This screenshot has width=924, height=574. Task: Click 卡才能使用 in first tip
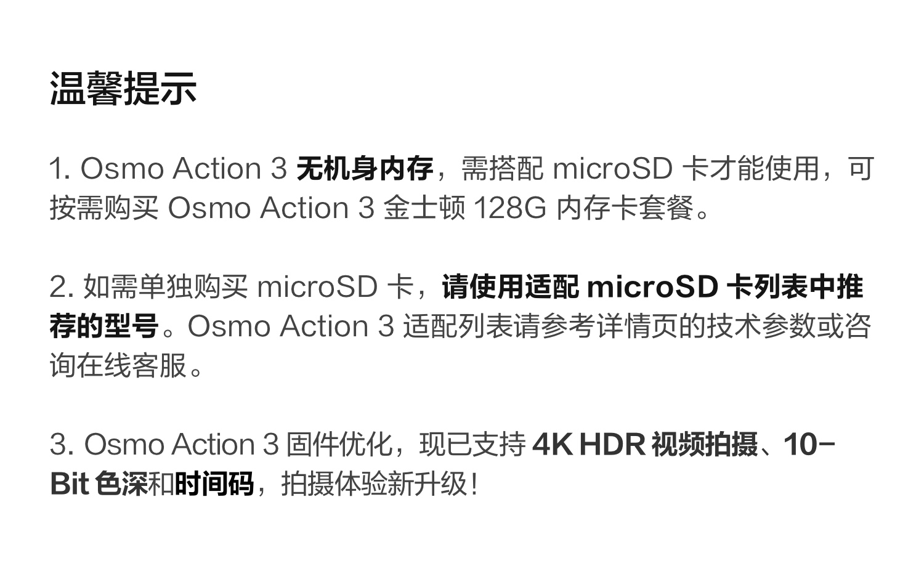coord(750,169)
